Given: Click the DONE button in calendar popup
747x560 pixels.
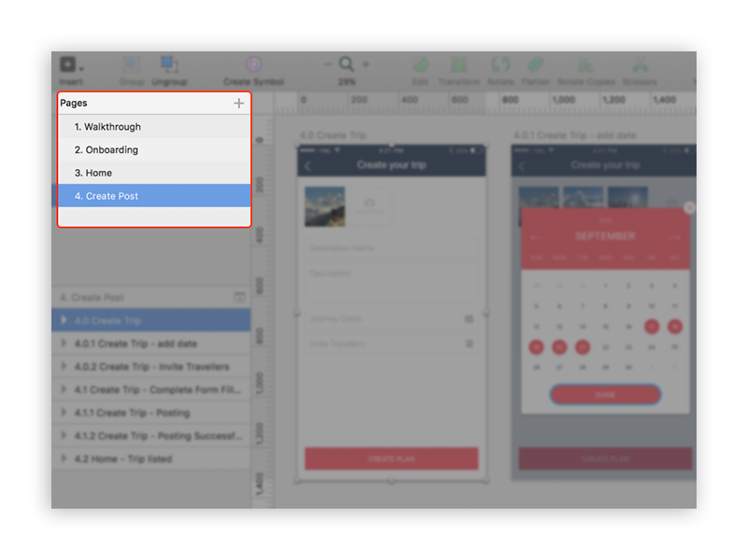Looking at the screenshot, I should [x=605, y=395].
